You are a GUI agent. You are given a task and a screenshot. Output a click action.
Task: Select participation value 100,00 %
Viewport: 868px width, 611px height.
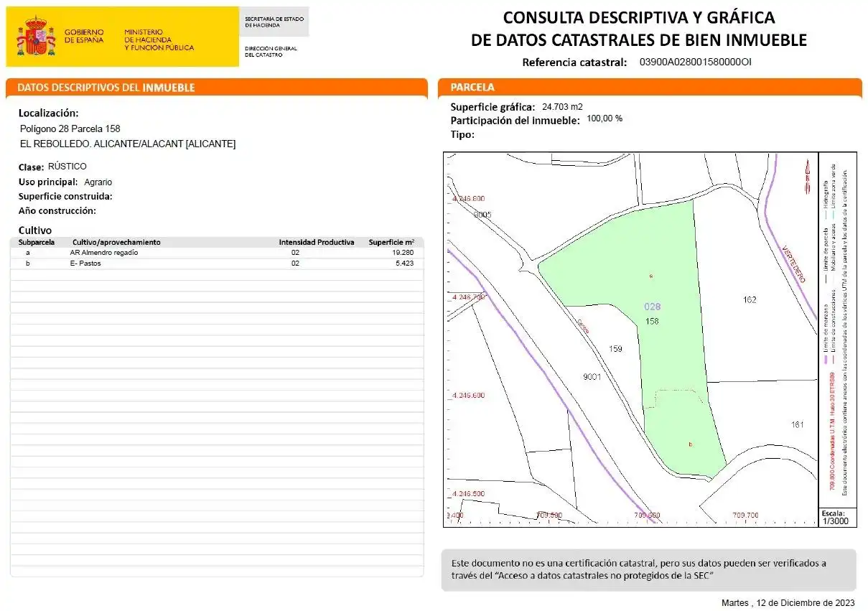[605, 118]
